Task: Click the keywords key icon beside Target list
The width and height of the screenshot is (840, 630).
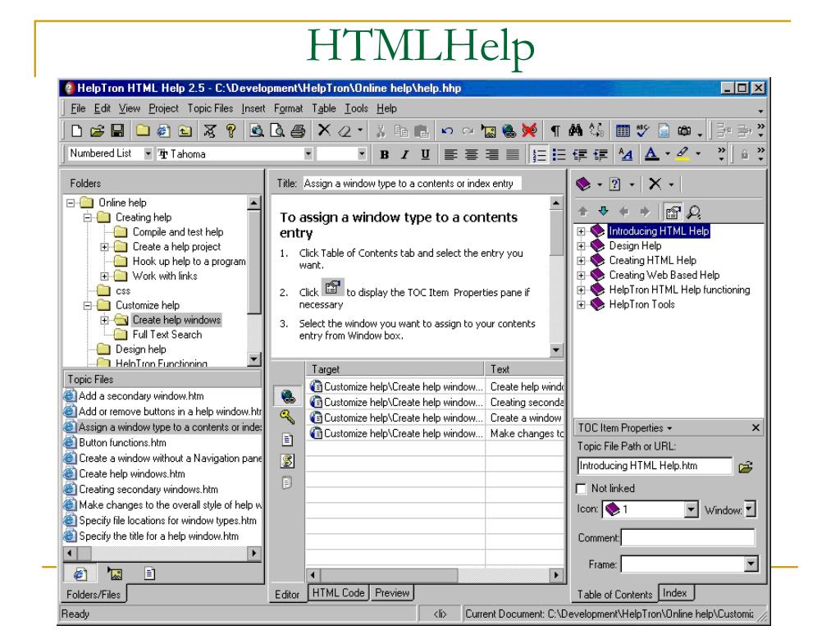Action: coord(287,417)
